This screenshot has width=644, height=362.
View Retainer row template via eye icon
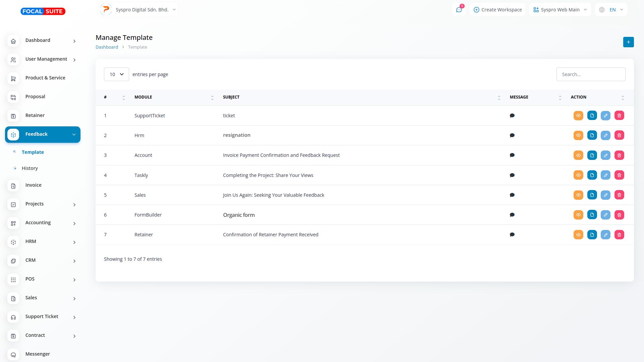pos(578,235)
